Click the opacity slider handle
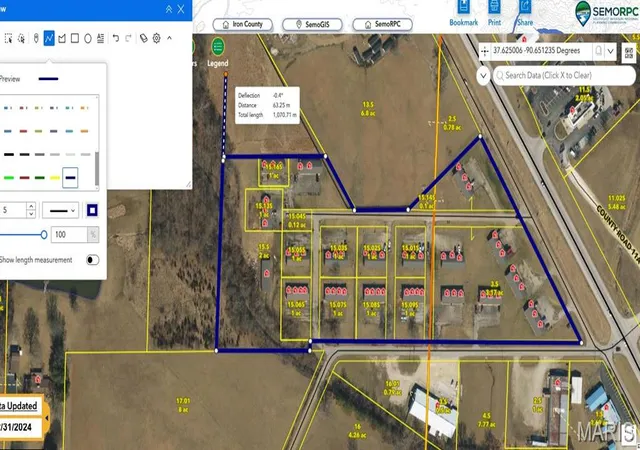Viewport: 640px width, 450px height. coord(44,235)
